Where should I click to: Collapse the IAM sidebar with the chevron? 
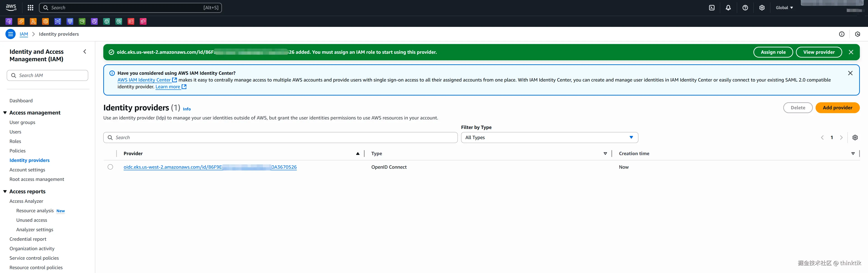click(x=85, y=51)
